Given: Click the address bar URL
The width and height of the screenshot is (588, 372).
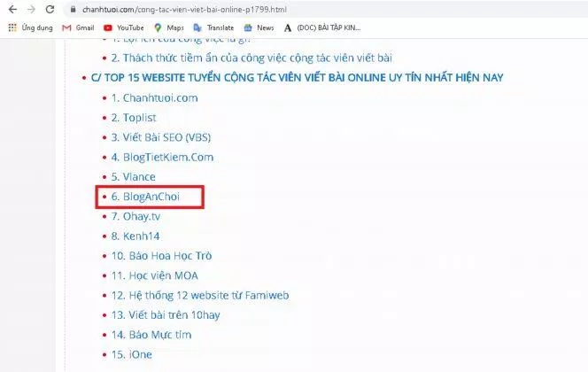Looking at the screenshot, I should point(184,10).
